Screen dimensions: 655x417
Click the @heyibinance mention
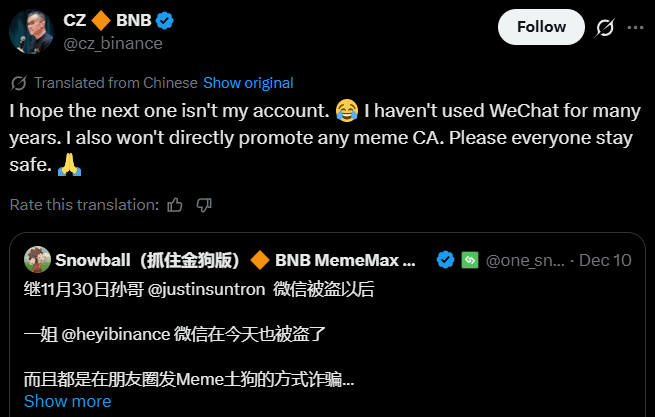click(x=113, y=335)
